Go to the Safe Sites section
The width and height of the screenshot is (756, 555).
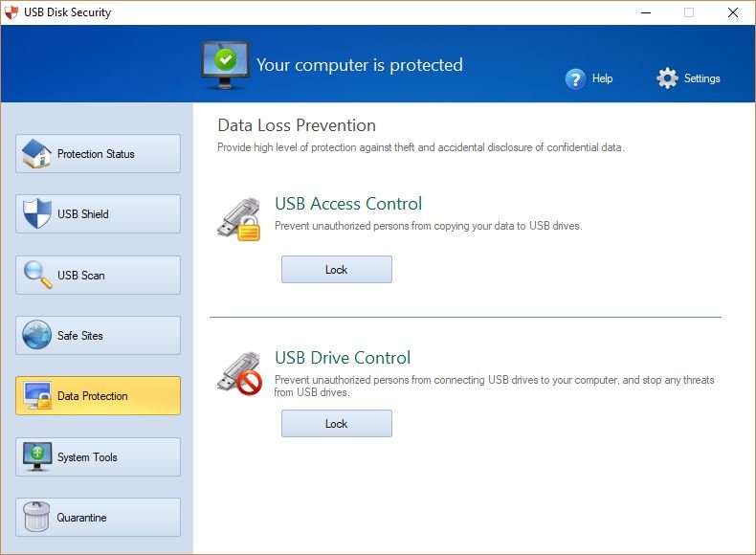click(x=97, y=336)
